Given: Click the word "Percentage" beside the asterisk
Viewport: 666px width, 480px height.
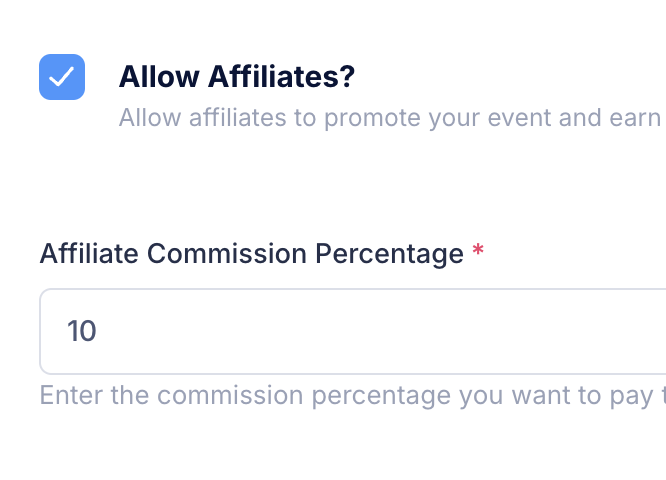Looking at the screenshot, I should [x=389, y=254].
